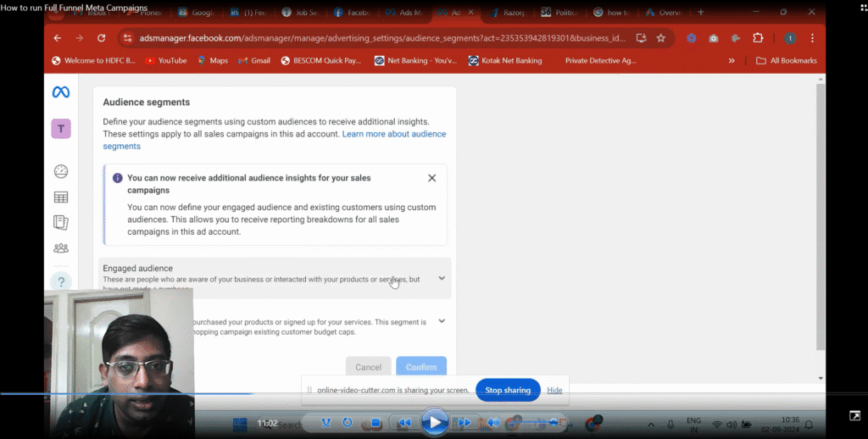Click the Help question mark icon
The image size is (868, 439).
[x=61, y=281]
